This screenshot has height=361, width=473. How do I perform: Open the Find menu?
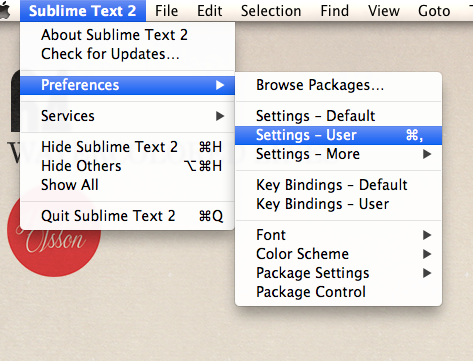[x=334, y=11]
